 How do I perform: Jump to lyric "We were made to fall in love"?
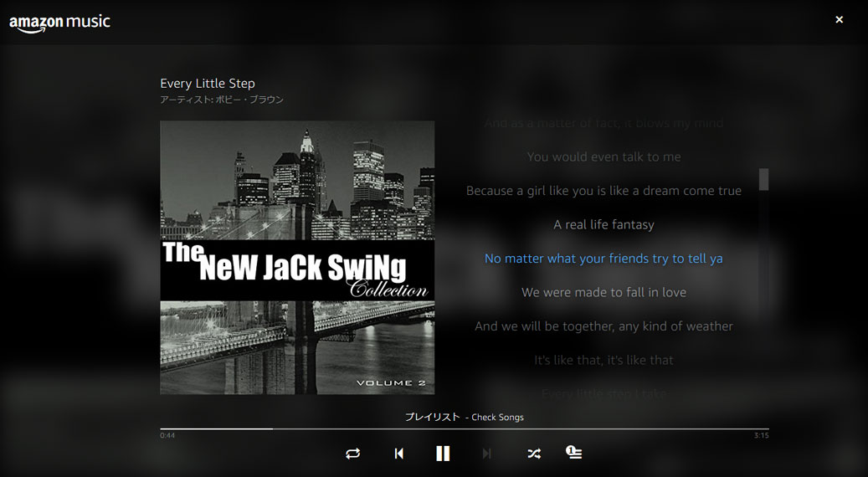pos(604,292)
